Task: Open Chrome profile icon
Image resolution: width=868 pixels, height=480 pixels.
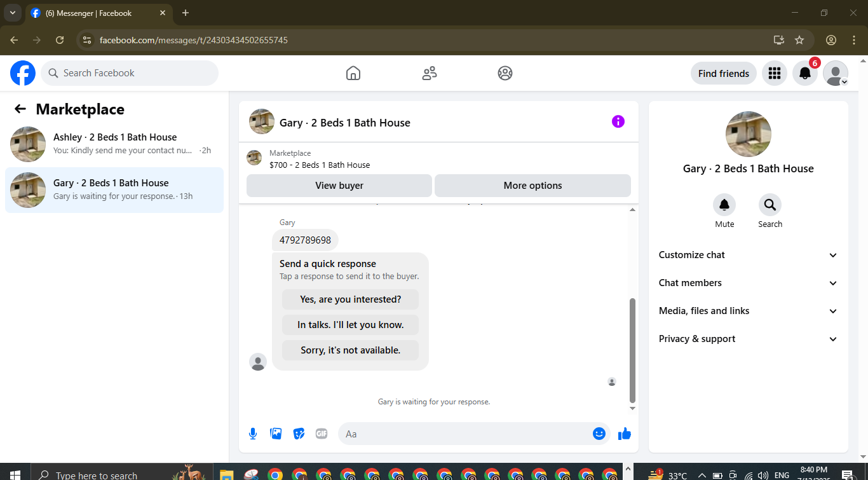Action: (x=831, y=40)
